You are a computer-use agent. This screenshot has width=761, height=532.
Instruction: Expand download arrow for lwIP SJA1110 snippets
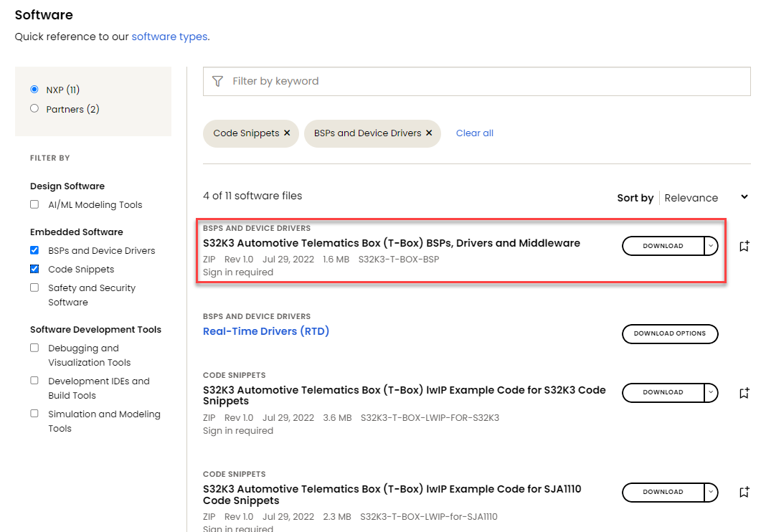click(x=711, y=492)
